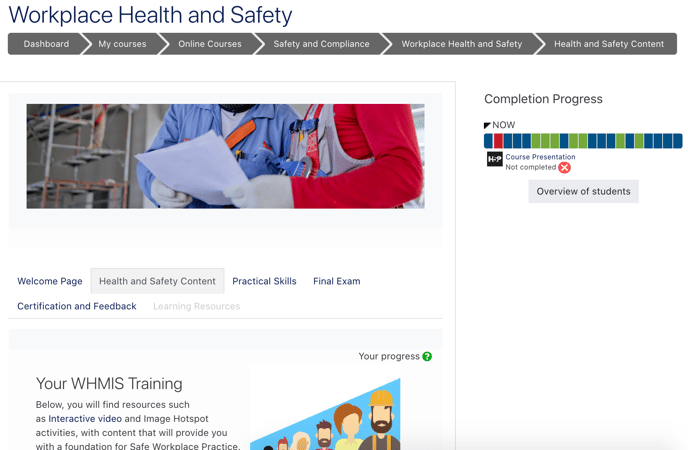Click the red Not completed X icon
Image resolution: width=688 pixels, height=450 pixels.
click(x=564, y=168)
